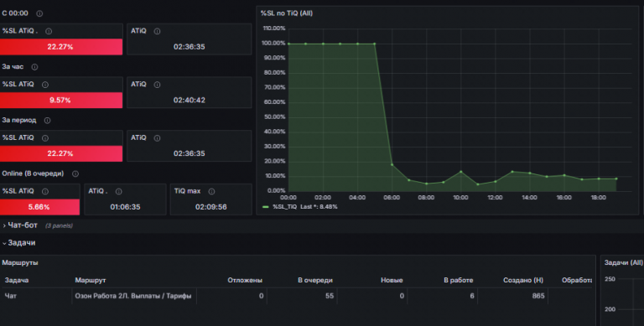
Task: Click the info icon next to TiQ max
Action: pyautogui.click(x=211, y=191)
